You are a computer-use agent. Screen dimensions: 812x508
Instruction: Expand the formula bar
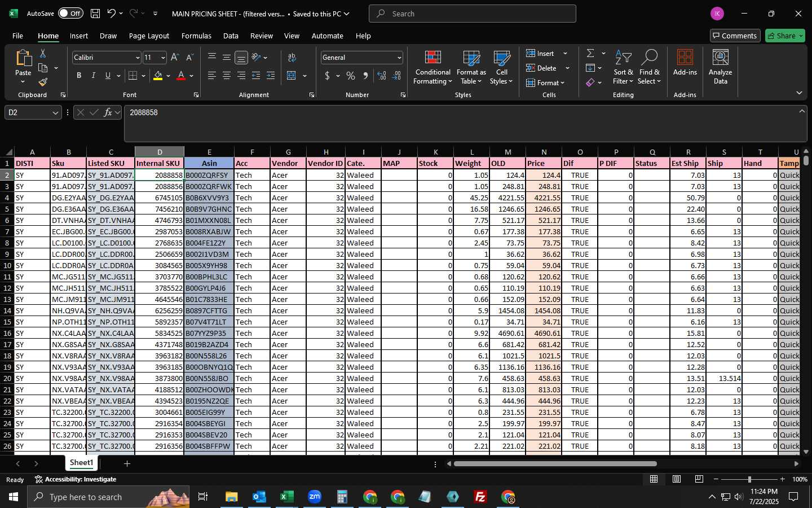click(802, 111)
